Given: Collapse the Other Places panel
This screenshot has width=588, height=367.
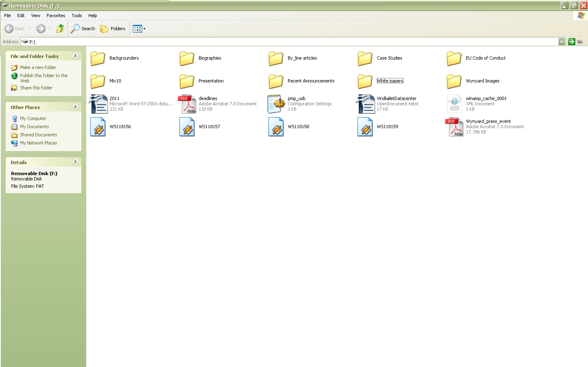Looking at the screenshot, I should pyautogui.click(x=75, y=107).
